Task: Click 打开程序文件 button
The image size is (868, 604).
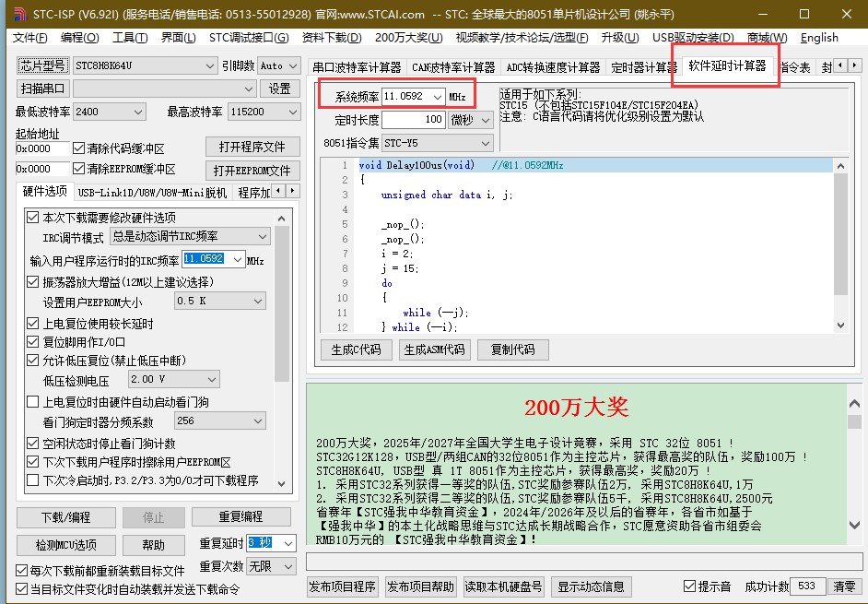Action: 252,147
